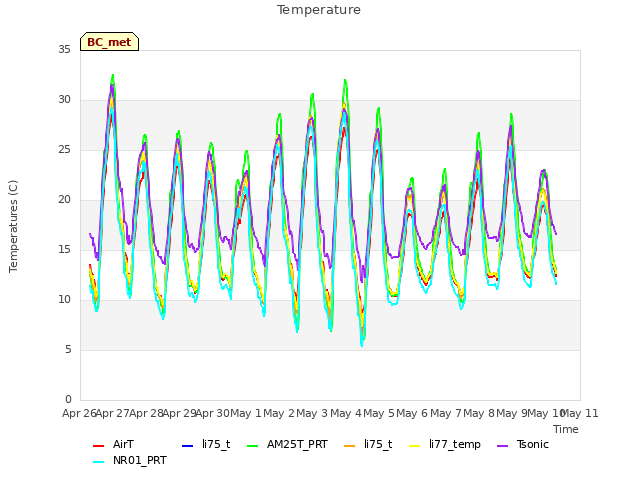Image resolution: width=640 pixels, height=480 pixels.
Task: Click the red AirT legend swatch
Action: (98, 446)
